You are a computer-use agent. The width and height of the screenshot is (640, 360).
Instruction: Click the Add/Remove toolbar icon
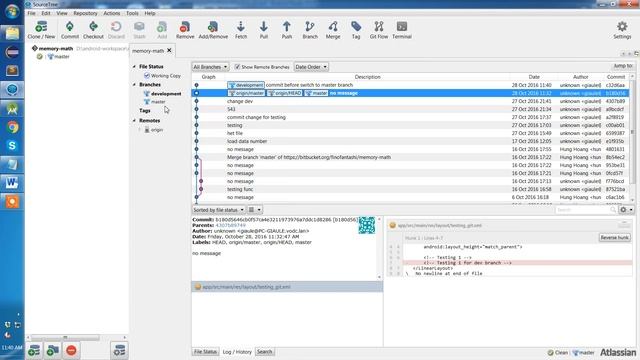point(213,30)
